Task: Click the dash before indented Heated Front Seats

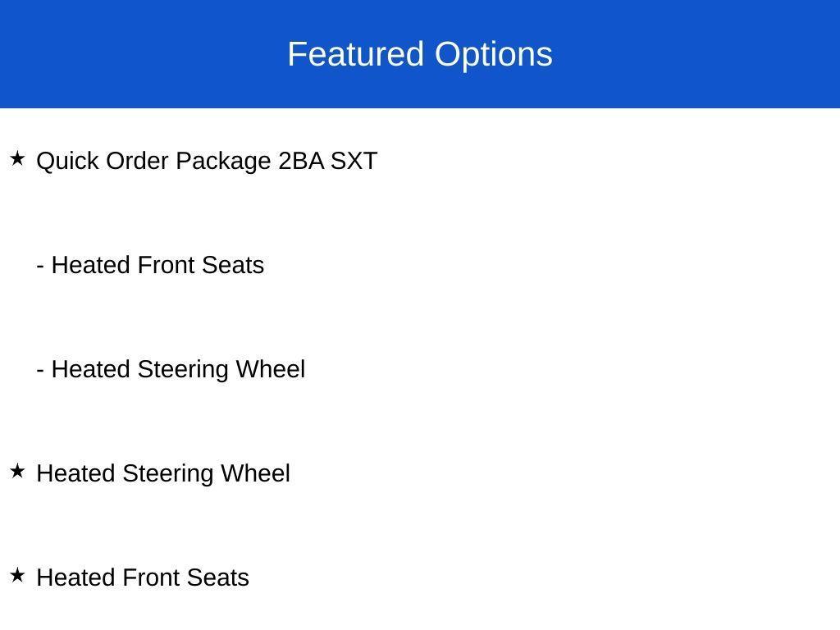Action: click(x=40, y=266)
